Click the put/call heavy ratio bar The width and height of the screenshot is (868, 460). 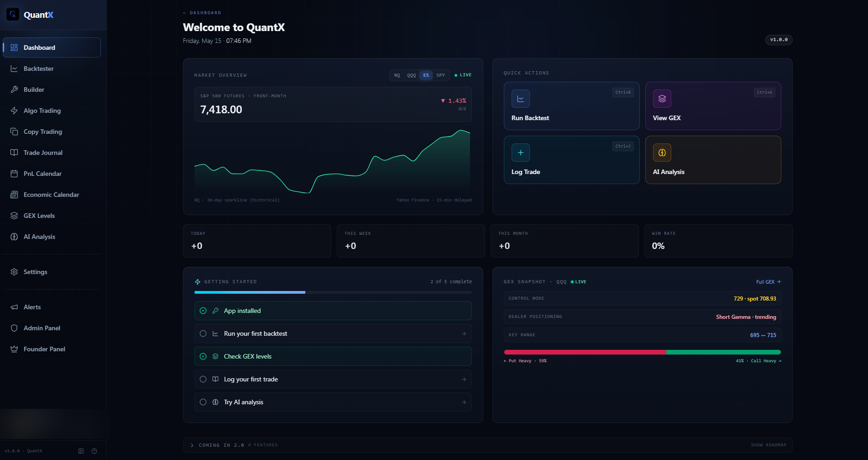(643, 352)
